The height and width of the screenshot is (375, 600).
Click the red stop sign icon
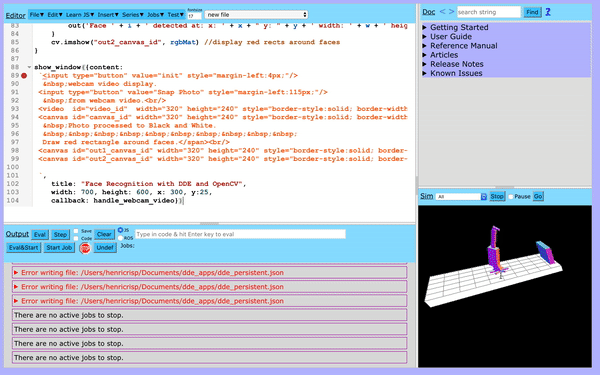[x=85, y=248]
